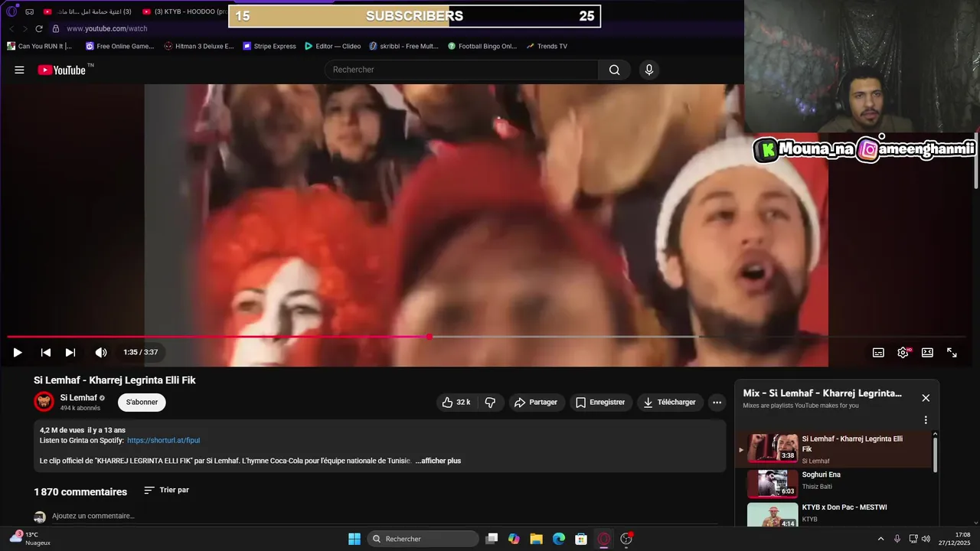Open the shorturl.at Spotify link
Viewport: 980px width, 551px height.
point(163,440)
